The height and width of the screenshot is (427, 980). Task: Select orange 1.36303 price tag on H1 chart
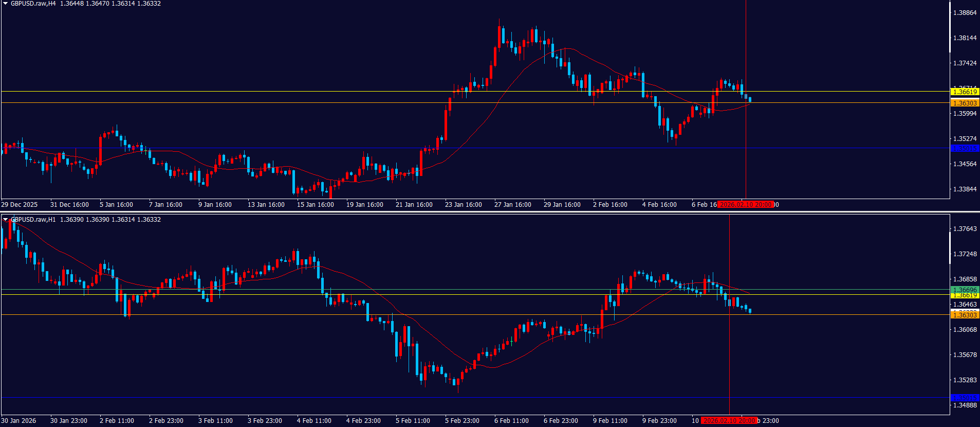pyautogui.click(x=965, y=315)
